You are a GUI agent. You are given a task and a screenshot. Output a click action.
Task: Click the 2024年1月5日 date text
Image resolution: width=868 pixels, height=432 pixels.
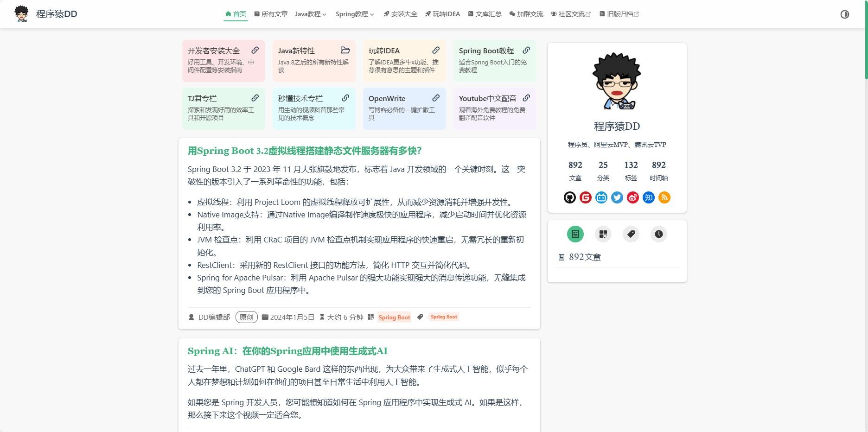pyautogui.click(x=292, y=317)
